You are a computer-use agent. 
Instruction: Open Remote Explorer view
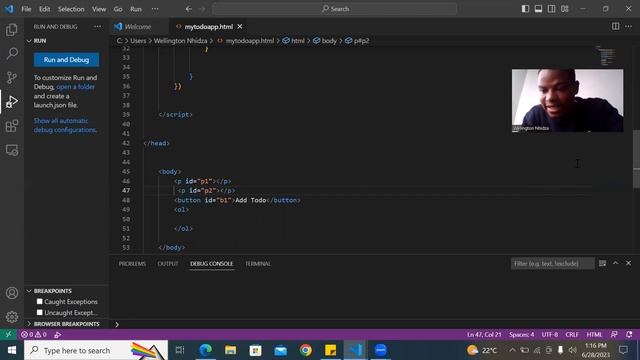point(12,150)
